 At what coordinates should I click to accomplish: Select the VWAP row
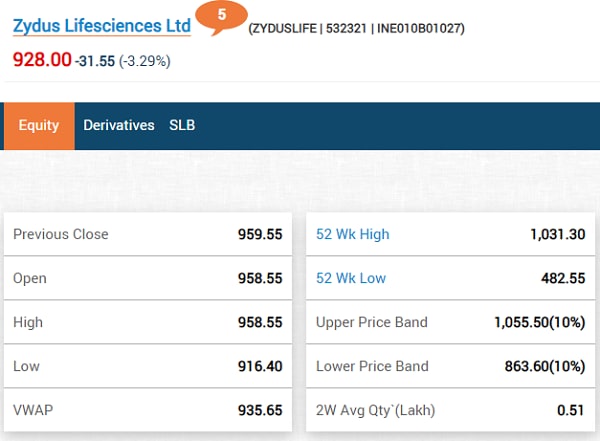149,410
